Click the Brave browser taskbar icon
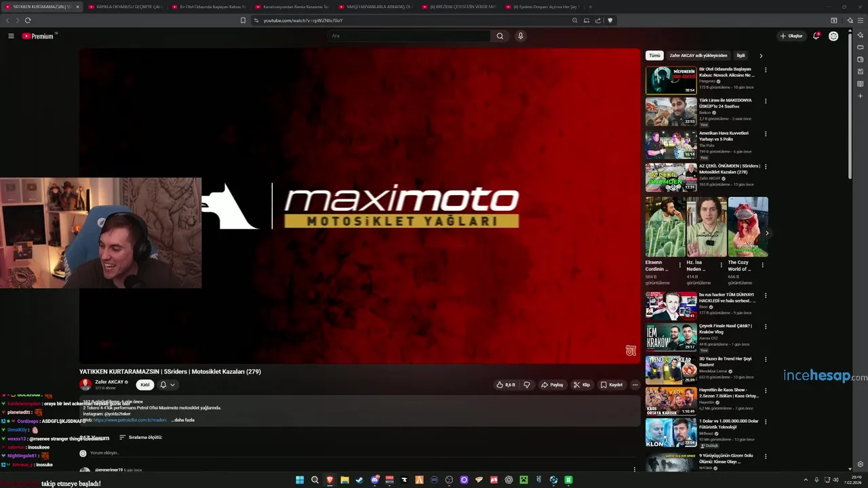The image size is (868, 488). (330, 480)
